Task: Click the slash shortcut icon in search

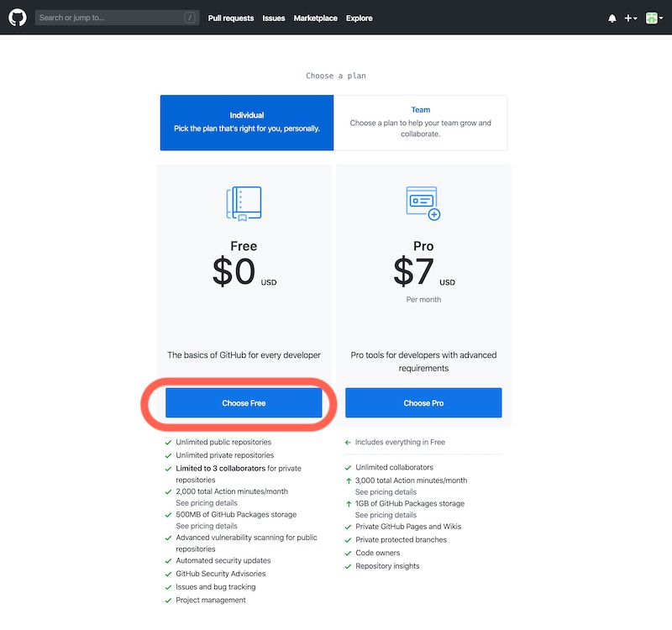Action: 190,18
